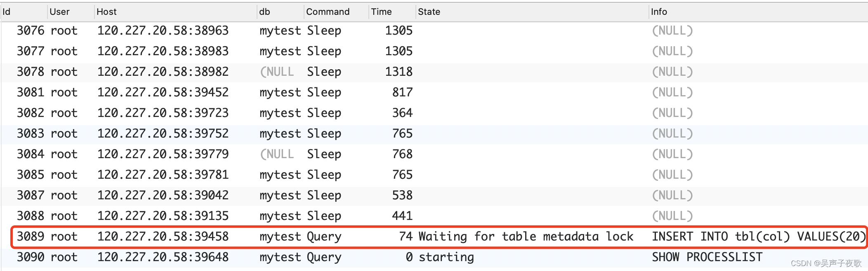
Task: Click the Time value 364
Action: (x=402, y=113)
